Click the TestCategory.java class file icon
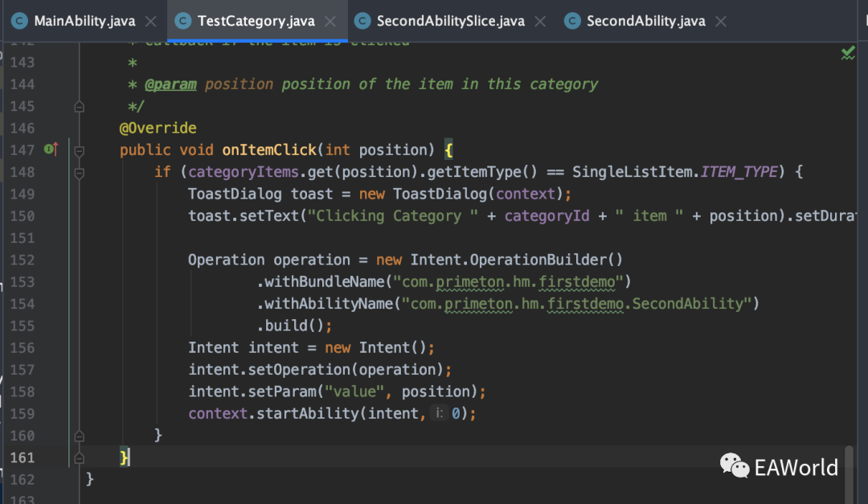The width and height of the screenshot is (868, 504). click(x=182, y=21)
